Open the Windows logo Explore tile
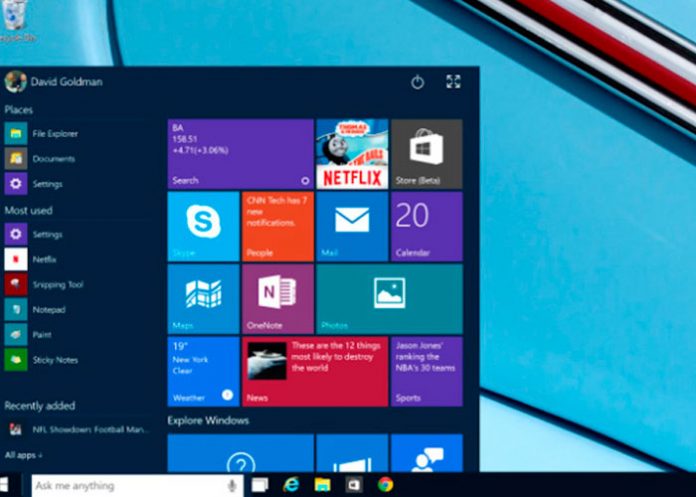Screen dimensions: 696x497 click(352, 453)
